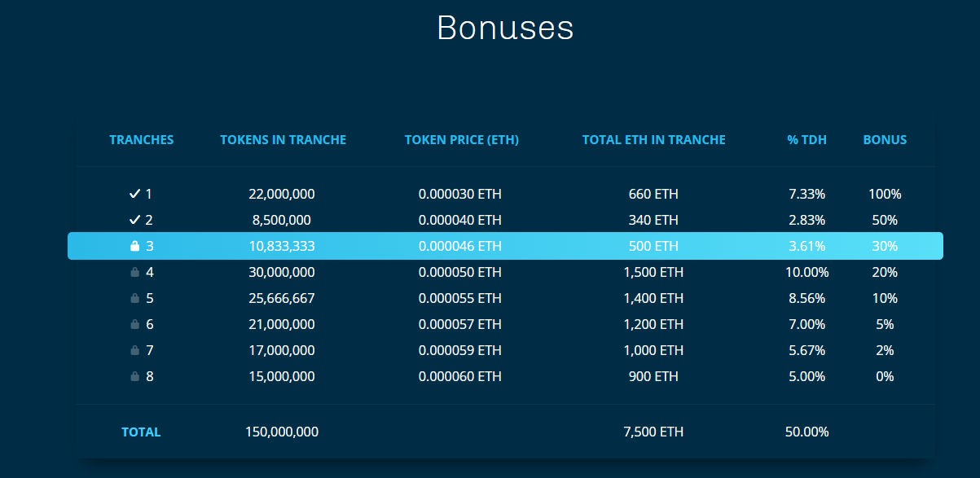Click the lock icon beside tranche 6
Image resolution: width=980 pixels, height=478 pixels.
(135, 324)
